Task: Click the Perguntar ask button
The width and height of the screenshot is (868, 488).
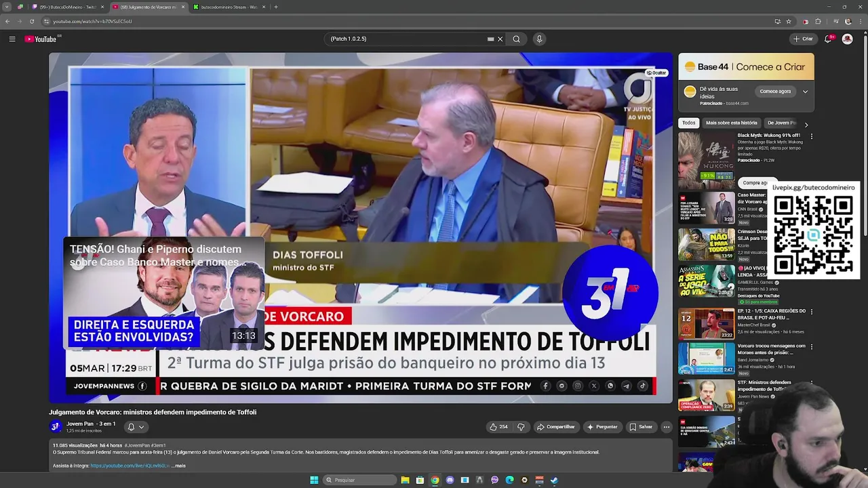Action: pos(603,427)
